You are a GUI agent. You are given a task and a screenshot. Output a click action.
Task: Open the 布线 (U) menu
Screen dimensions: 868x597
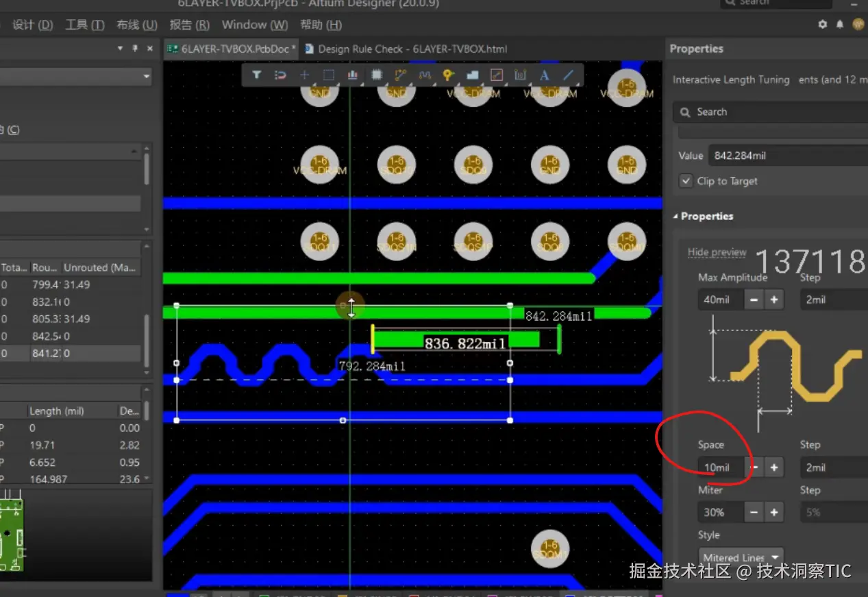(x=137, y=25)
